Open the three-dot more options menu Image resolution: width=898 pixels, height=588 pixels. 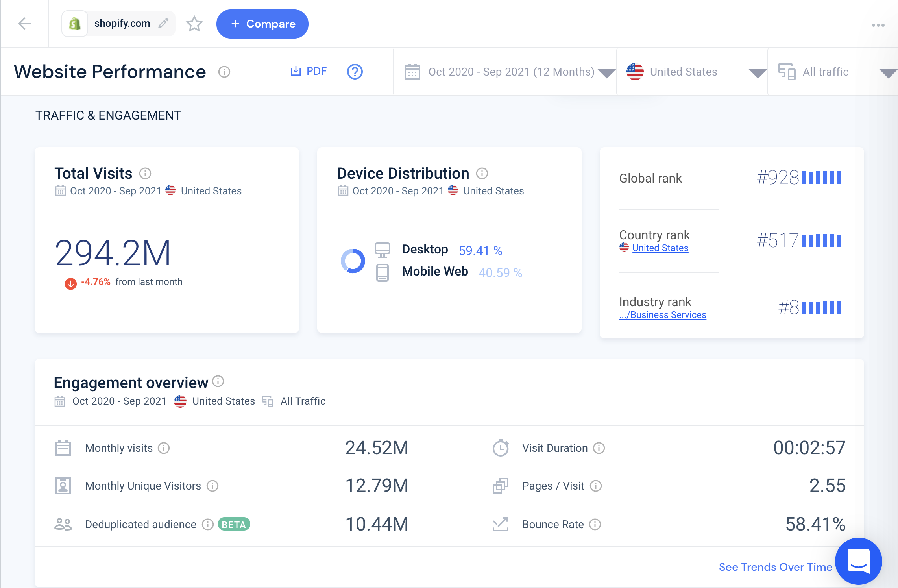(878, 25)
